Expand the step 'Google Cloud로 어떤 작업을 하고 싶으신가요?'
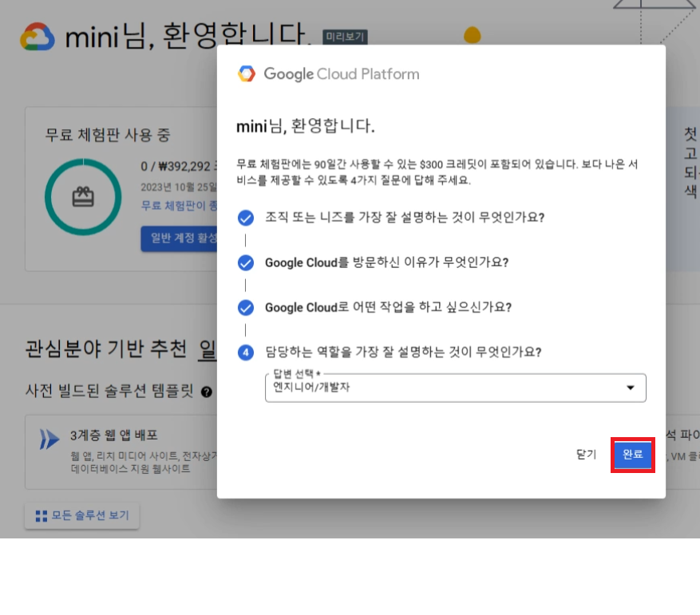 pyautogui.click(x=388, y=308)
